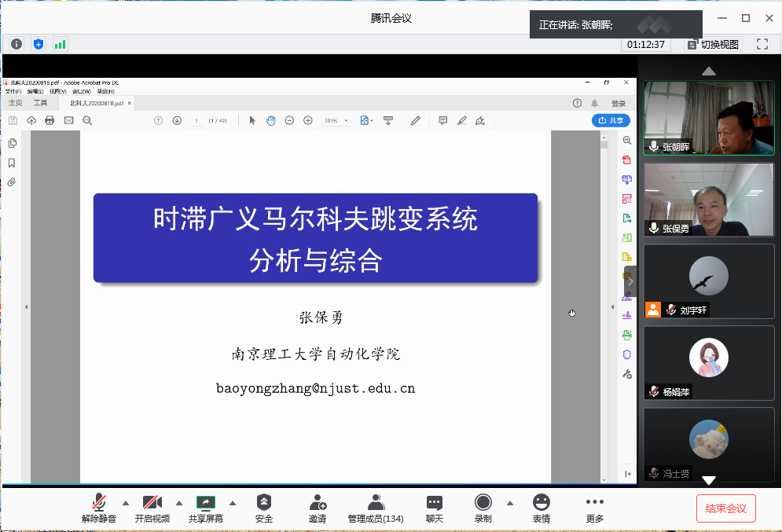Unmute the microphone (解除静音)
Viewport: 782px width, 532px height.
click(x=99, y=508)
